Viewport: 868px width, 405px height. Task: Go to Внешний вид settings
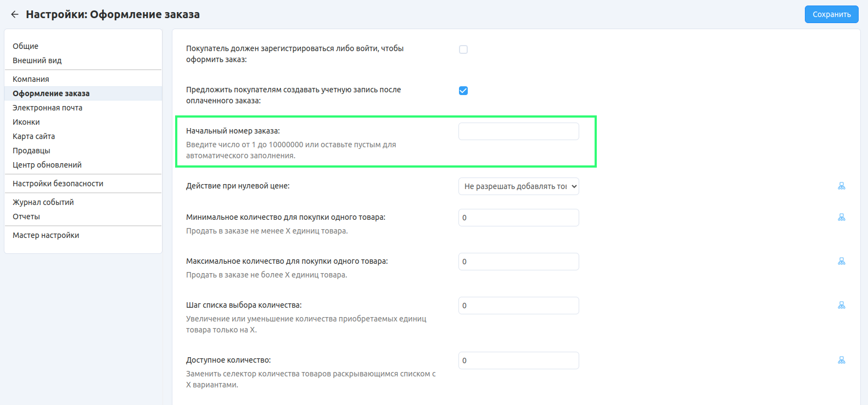pos(37,60)
